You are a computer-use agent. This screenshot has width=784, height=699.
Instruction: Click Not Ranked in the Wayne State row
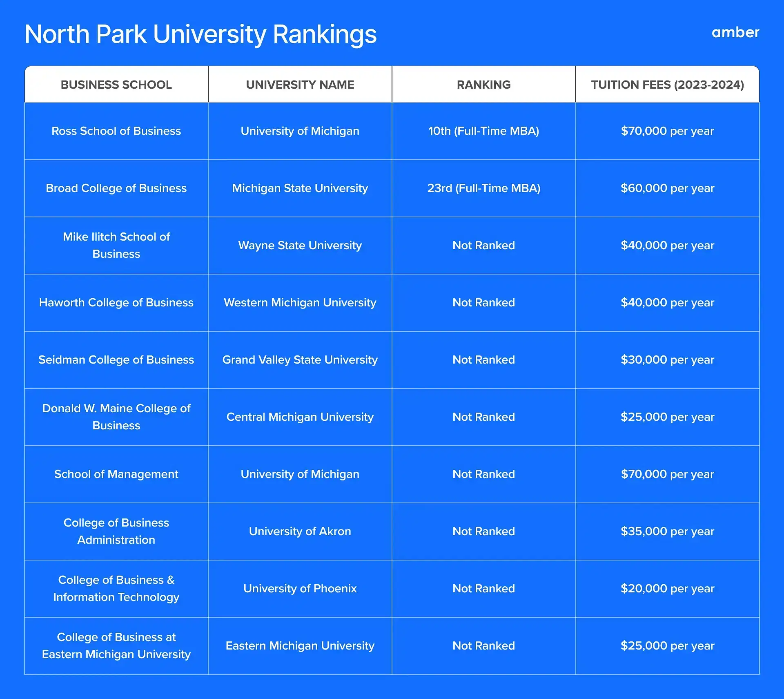[484, 245]
